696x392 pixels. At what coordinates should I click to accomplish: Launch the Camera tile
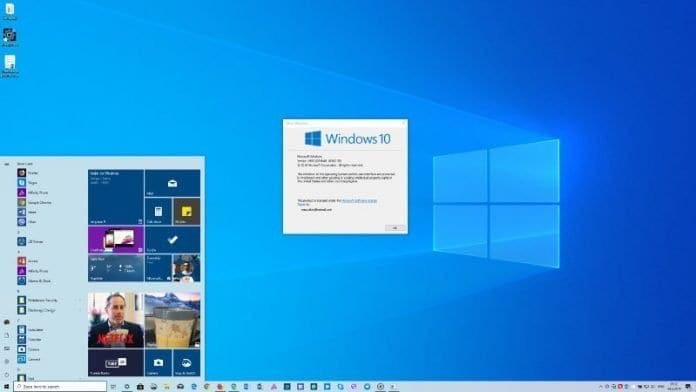coord(158,363)
